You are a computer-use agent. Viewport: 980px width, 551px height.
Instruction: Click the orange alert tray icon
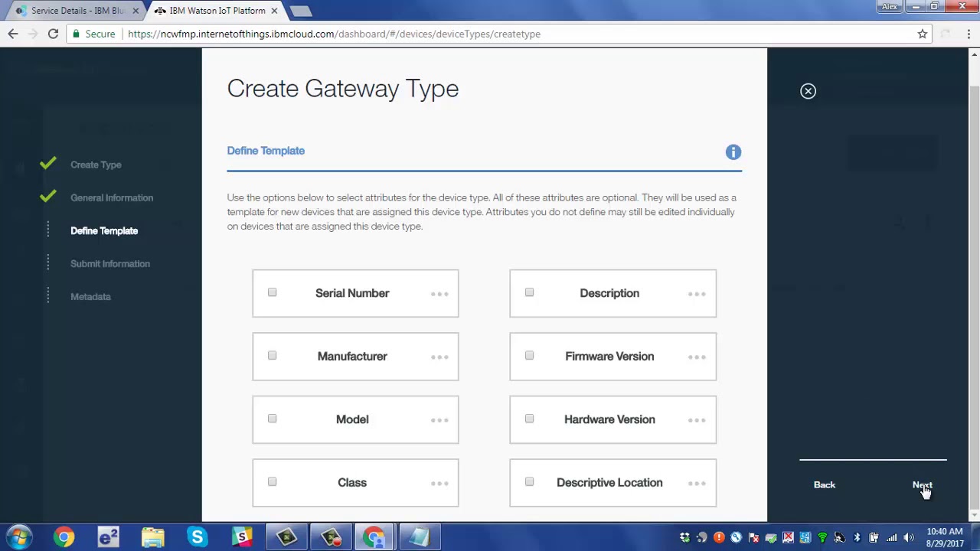pyautogui.click(x=719, y=537)
